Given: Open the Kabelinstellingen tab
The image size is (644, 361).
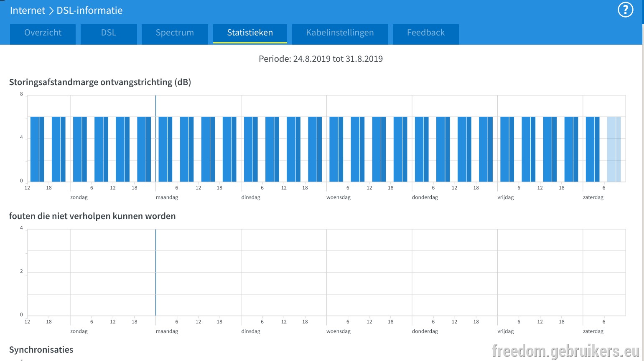Looking at the screenshot, I should [340, 34].
